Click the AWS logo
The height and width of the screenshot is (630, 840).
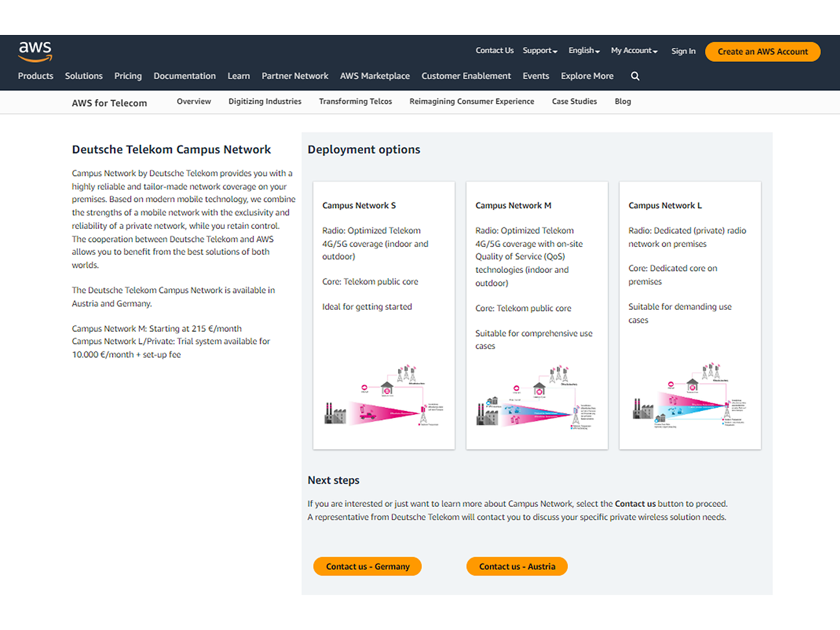click(35, 51)
